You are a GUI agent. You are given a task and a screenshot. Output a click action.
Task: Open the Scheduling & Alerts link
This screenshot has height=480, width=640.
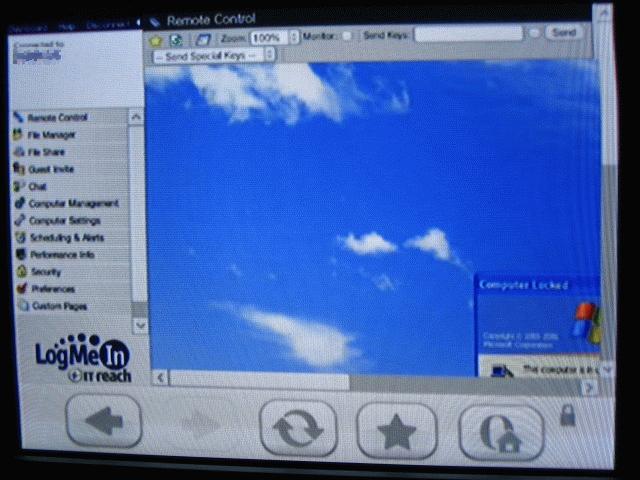[67, 238]
